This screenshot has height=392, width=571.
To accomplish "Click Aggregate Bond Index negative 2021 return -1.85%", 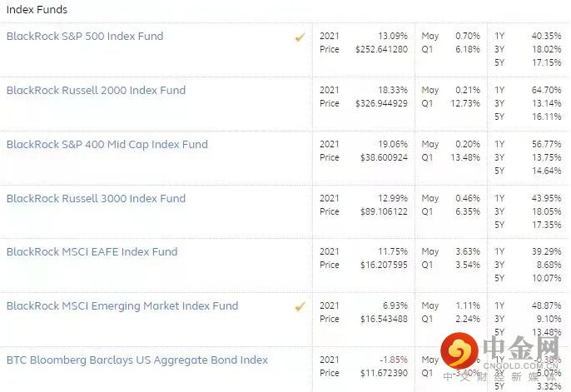I will point(394,360).
